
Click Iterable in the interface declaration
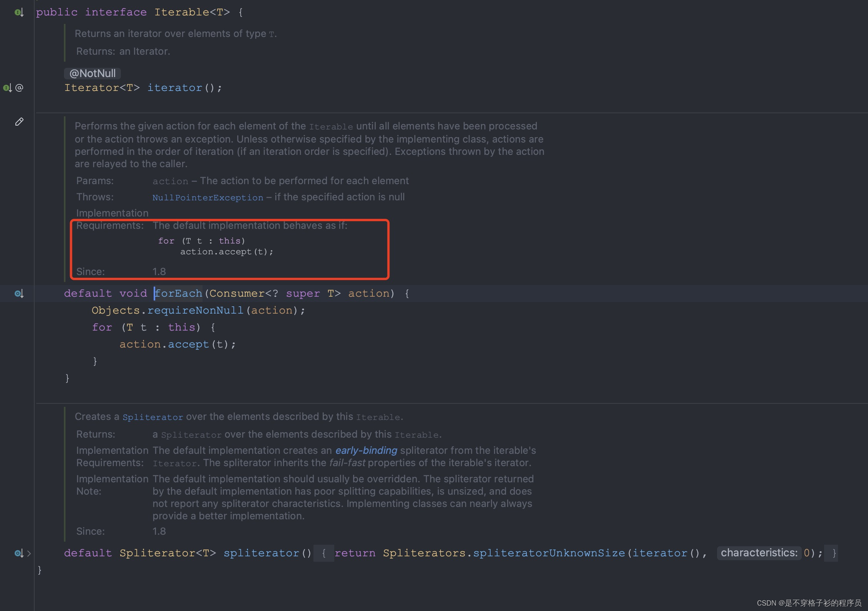pos(182,12)
